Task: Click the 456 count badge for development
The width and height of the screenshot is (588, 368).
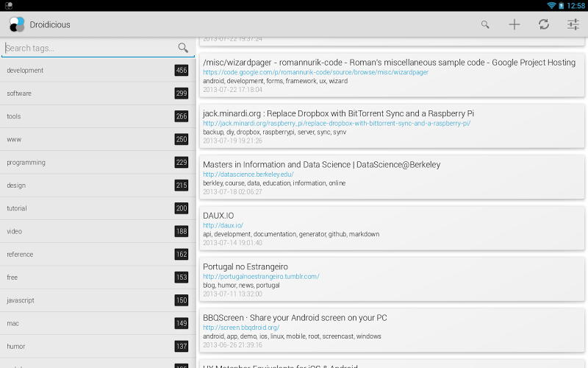Action: [x=182, y=70]
